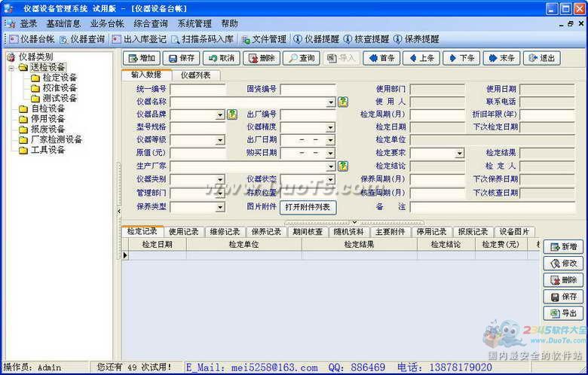This screenshot has height=375, width=588.
Task: Switch to the 仪器列表 tab
Action: pyautogui.click(x=196, y=75)
